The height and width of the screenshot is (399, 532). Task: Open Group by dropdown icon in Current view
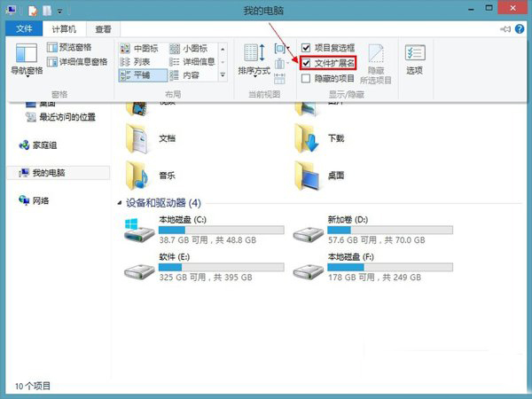[x=282, y=49]
